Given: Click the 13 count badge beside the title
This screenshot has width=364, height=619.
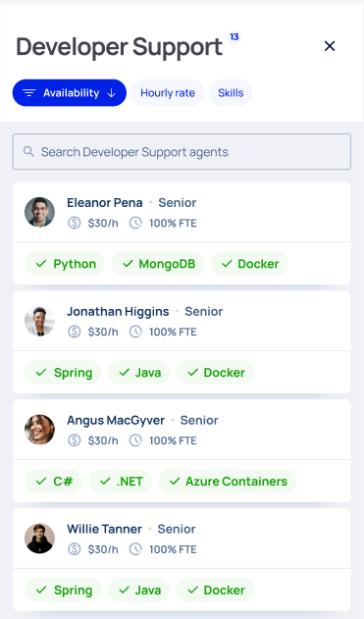Looking at the screenshot, I should tap(234, 36).
